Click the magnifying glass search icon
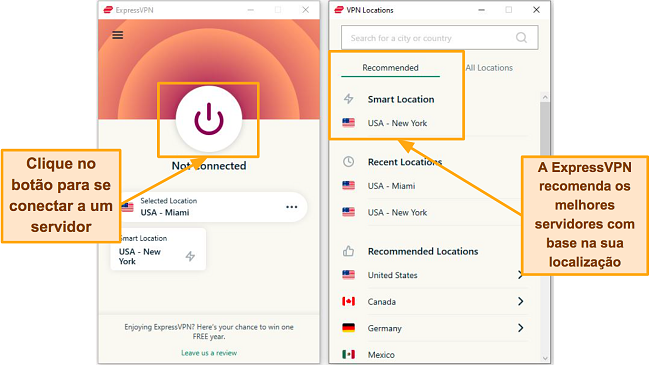650x365 pixels. 521,38
